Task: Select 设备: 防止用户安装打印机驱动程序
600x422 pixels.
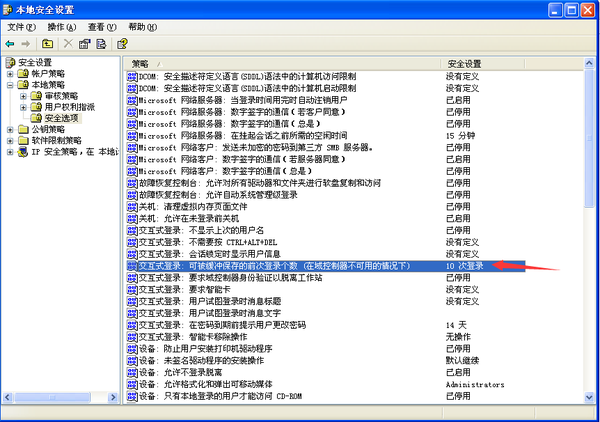Action: (205, 349)
